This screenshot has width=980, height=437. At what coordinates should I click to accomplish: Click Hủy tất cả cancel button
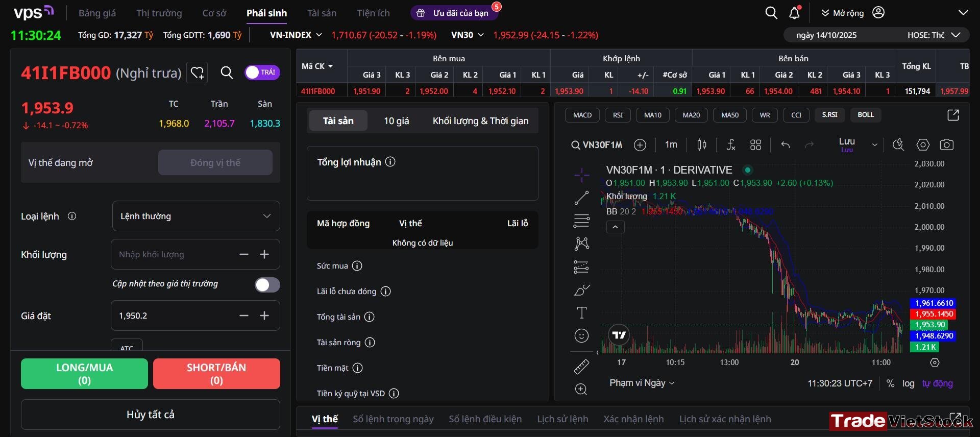pyautogui.click(x=151, y=415)
